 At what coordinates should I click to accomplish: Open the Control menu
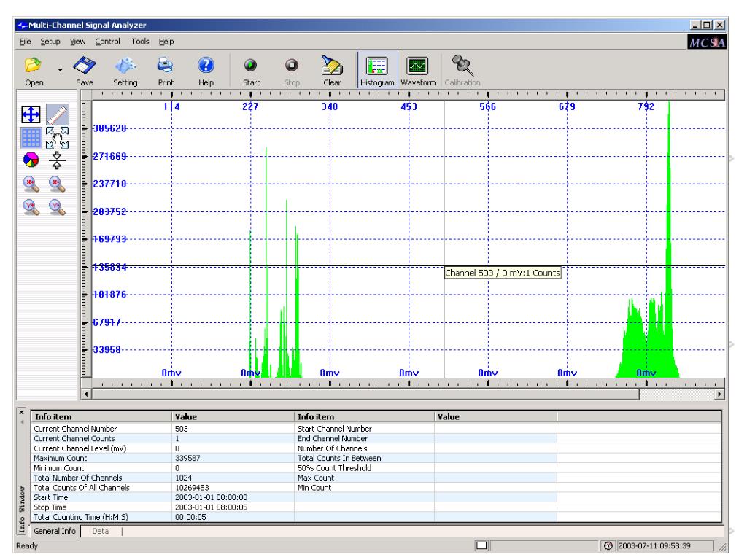107,42
